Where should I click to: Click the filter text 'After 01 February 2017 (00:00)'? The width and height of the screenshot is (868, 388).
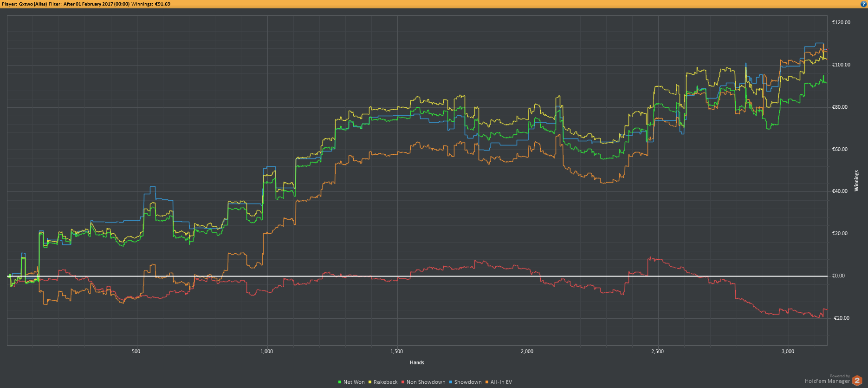(x=97, y=4)
